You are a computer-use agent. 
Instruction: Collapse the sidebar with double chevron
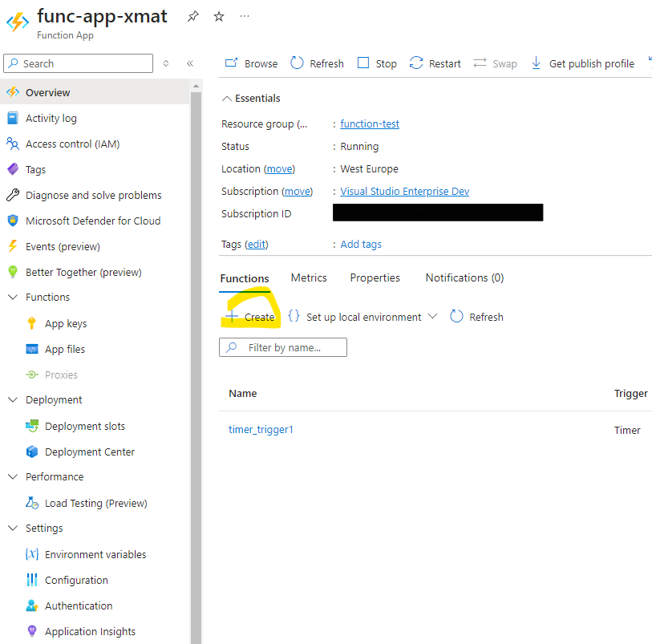[x=190, y=63]
